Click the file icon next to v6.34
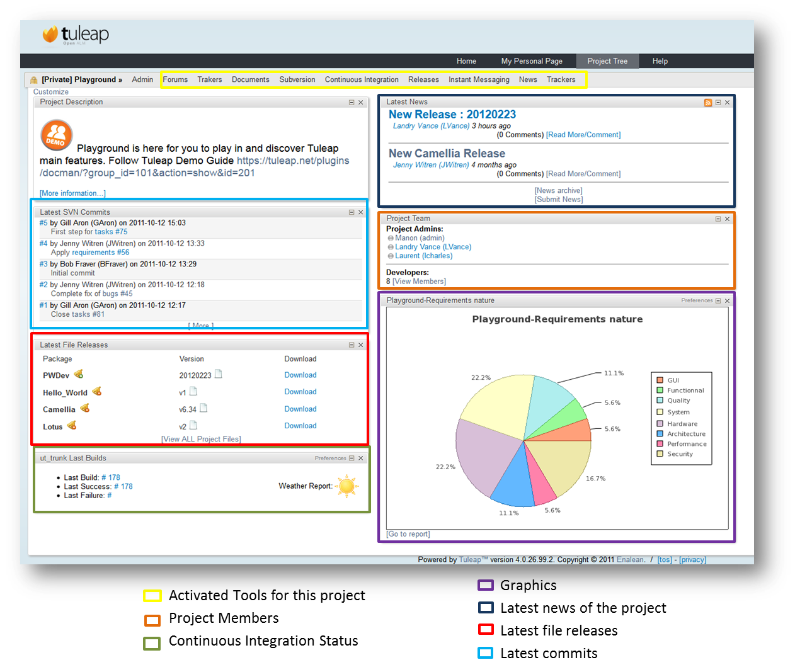Screen dimensions: 795x672 203,408
